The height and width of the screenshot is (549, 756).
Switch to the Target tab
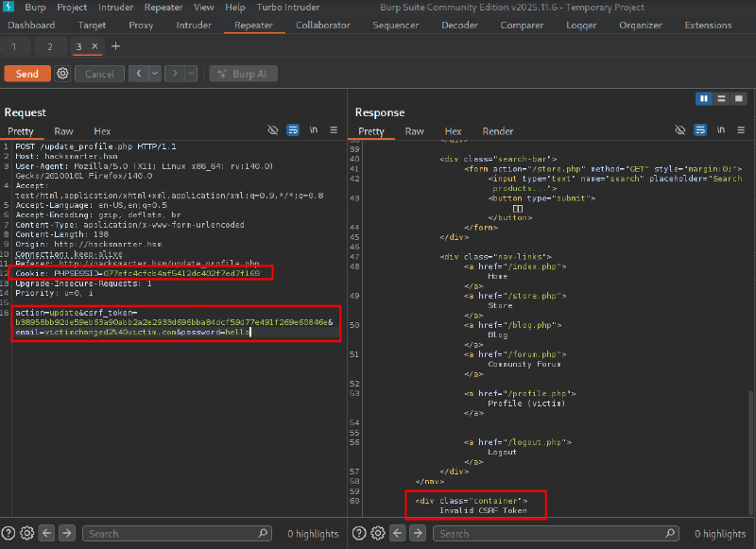coord(92,26)
